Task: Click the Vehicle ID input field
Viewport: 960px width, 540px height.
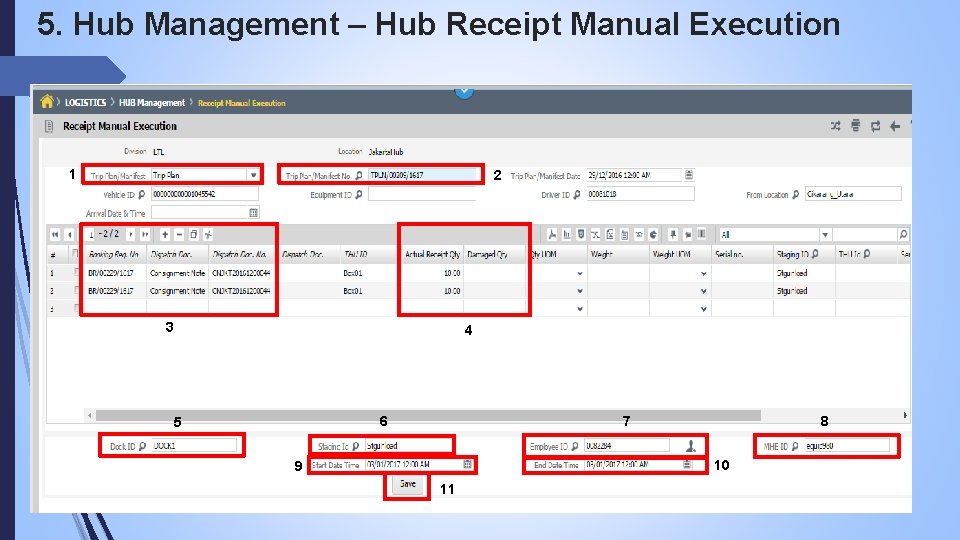Action: [x=204, y=194]
